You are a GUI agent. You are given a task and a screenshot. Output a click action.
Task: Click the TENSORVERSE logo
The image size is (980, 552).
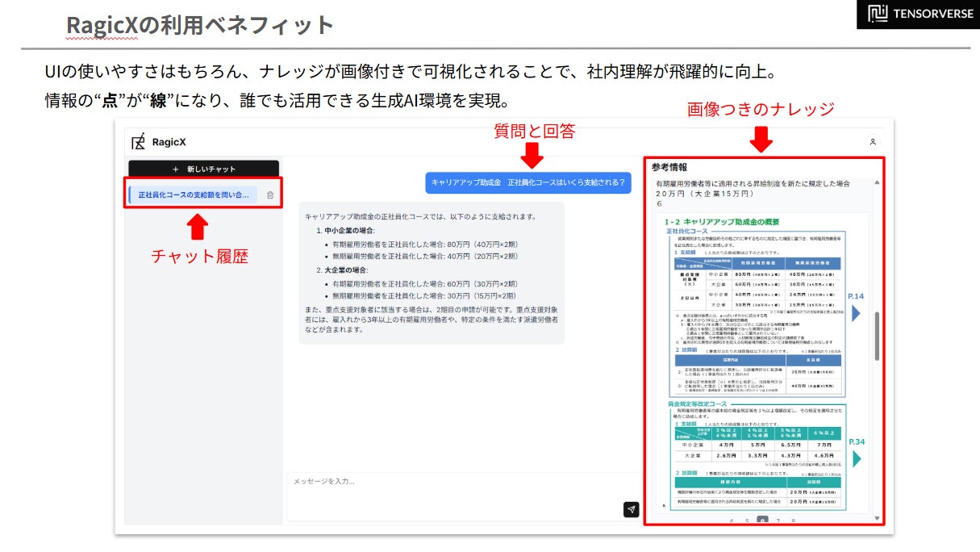[918, 14]
